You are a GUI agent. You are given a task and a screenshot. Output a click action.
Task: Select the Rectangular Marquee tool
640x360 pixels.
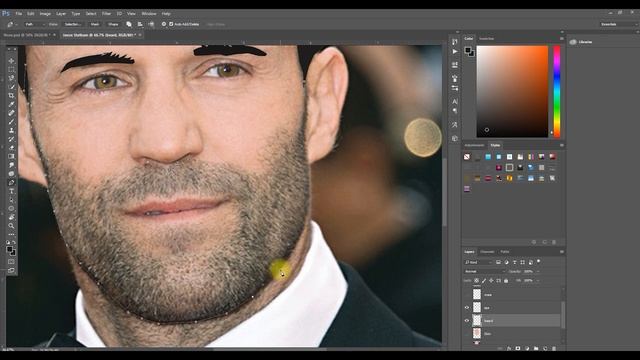[11, 69]
